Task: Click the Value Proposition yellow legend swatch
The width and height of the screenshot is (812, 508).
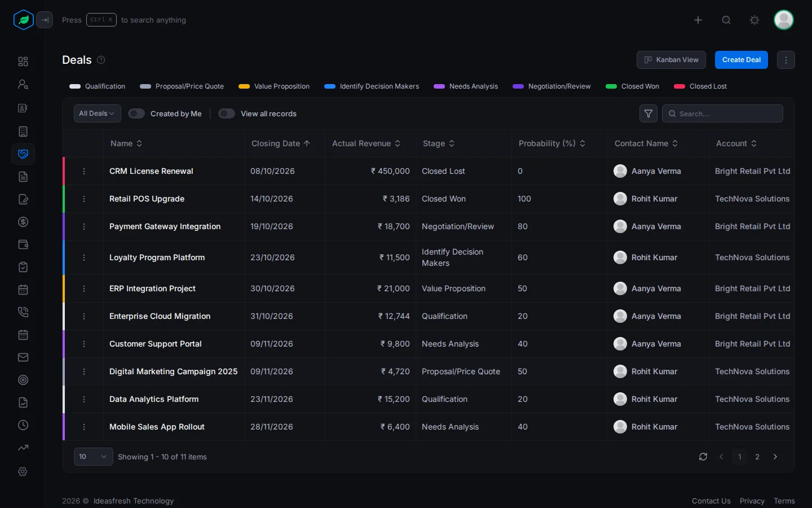Action: click(244, 86)
